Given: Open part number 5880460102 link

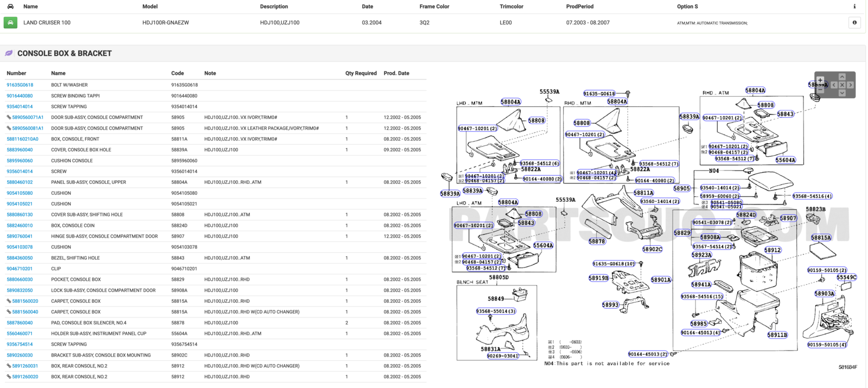Looking at the screenshot, I should coord(20,182).
